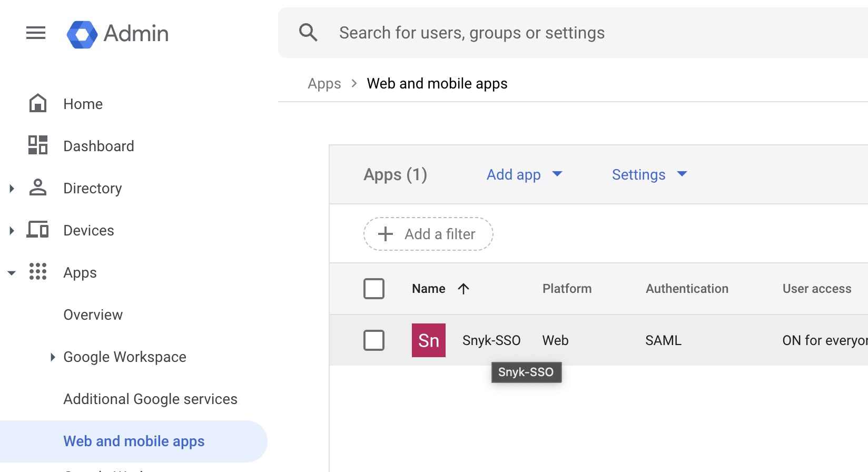Image resolution: width=868 pixels, height=472 pixels.
Task: Collapse the Apps section
Action: pyautogui.click(x=12, y=273)
